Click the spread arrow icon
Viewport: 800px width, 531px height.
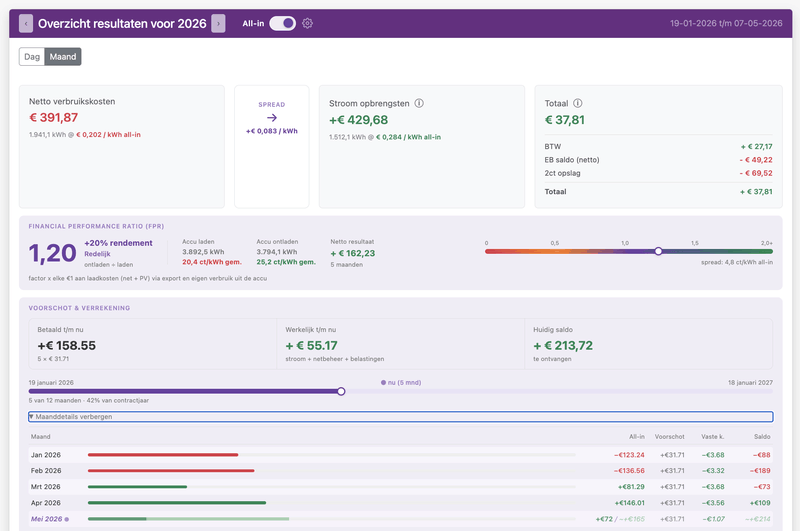tap(272, 118)
